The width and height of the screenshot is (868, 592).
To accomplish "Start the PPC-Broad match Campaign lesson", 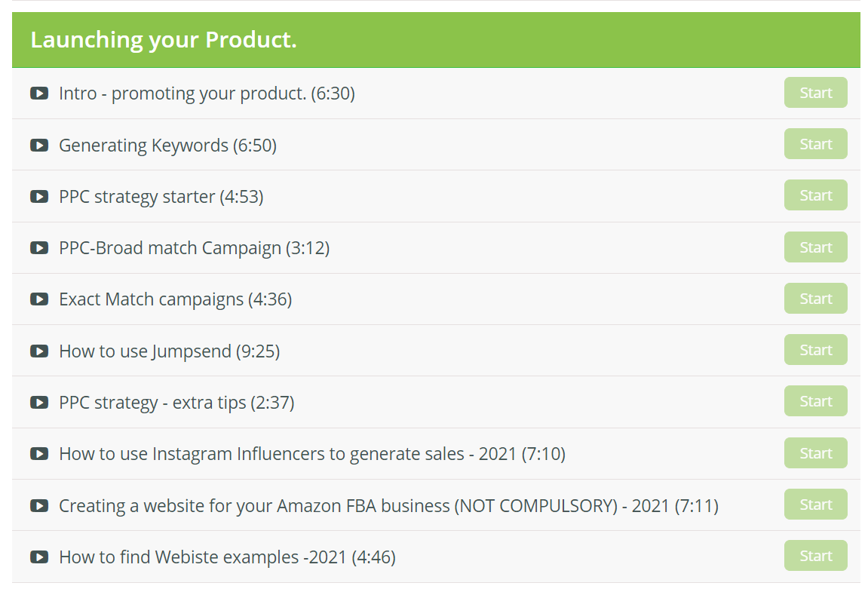I will click(815, 247).
